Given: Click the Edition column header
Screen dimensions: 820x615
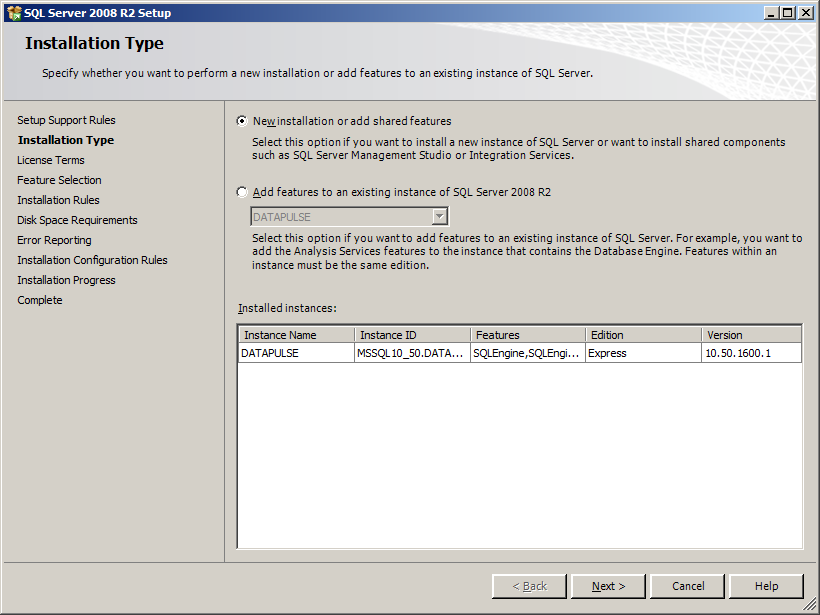Looking at the screenshot, I should (644, 335).
